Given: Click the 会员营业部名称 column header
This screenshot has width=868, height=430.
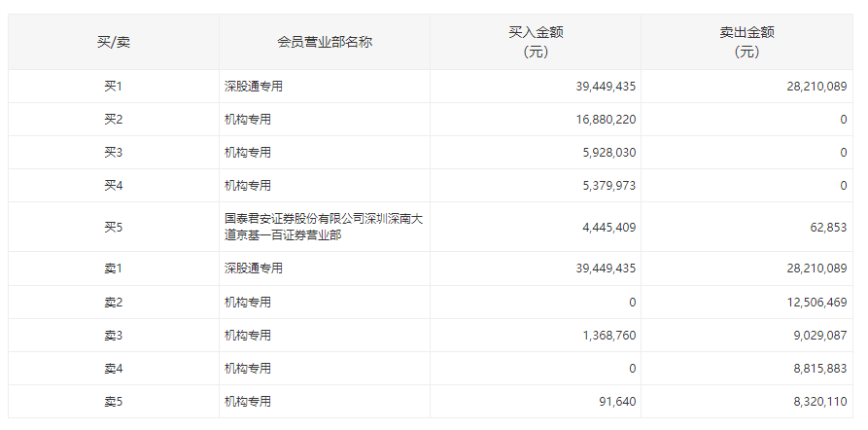Looking at the screenshot, I should 325,42.
